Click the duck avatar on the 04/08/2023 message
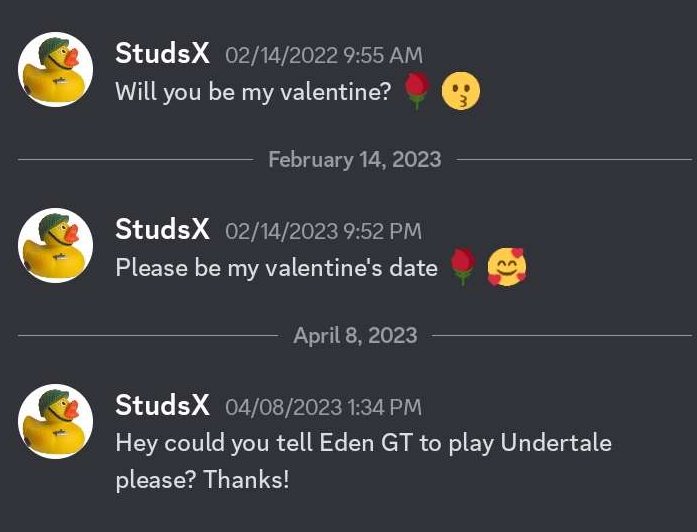 [x=56, y=421]
